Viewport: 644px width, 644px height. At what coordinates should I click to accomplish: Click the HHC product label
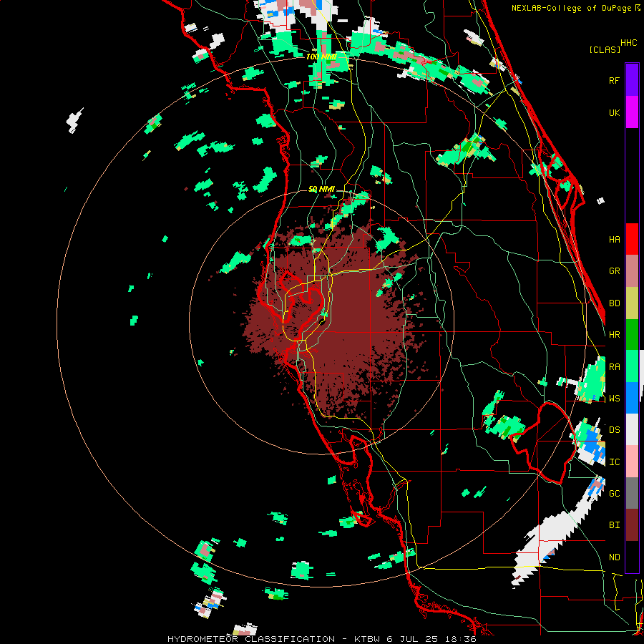pos(628,43)
